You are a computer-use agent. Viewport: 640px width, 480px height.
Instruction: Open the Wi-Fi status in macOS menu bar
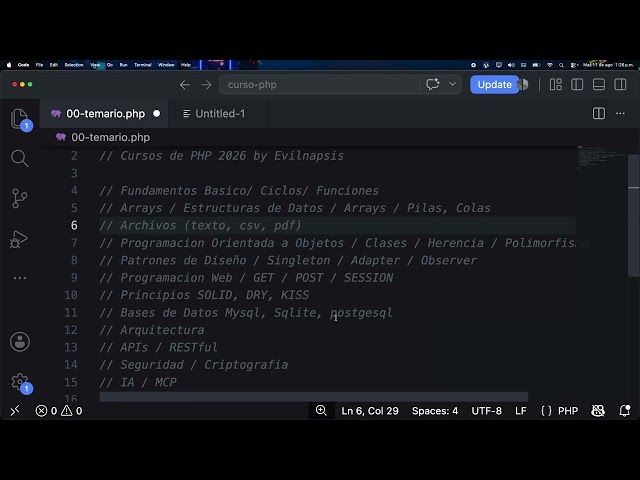point(550,65)
